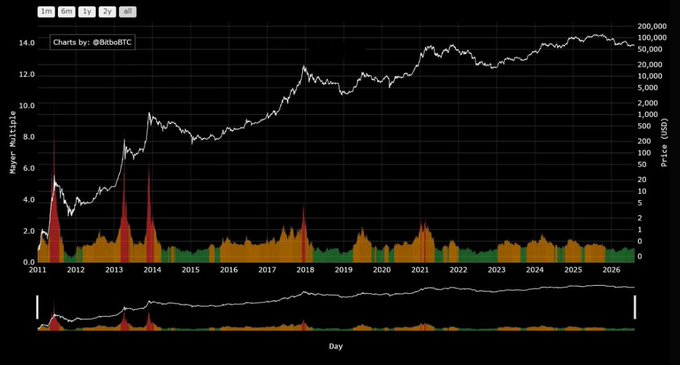Image resolution: width=680 pixels, height=365 pixels.
Task: Click the 5,000 price tick label
Action: click(648, 88)
